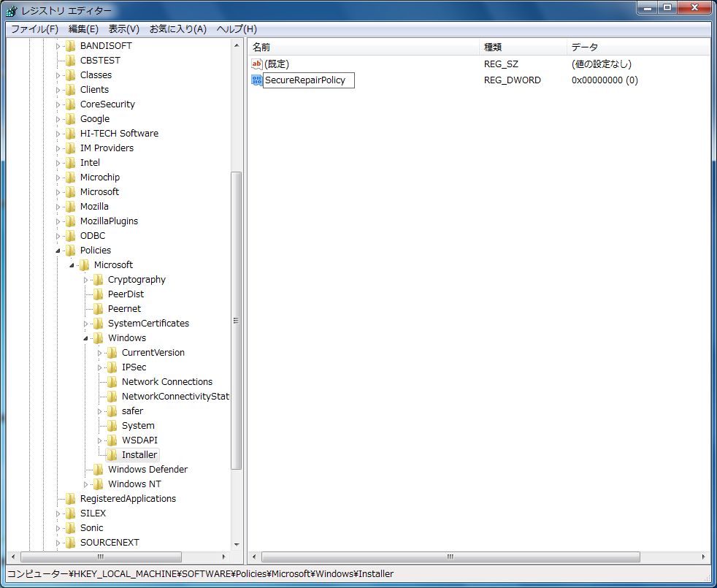Click the IM Providers folder icon
Viewport: 717px width, 588px height.
click(70, 148)
